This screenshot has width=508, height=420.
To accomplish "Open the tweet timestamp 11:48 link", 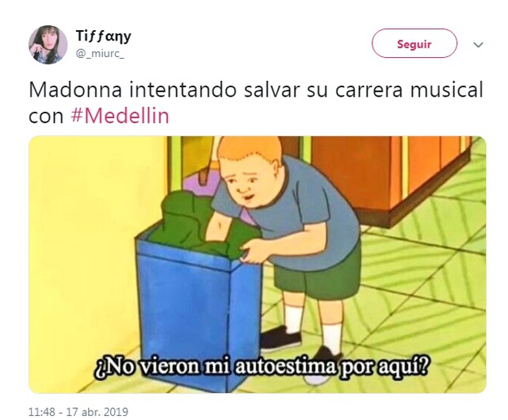I will tap(42, 412).
